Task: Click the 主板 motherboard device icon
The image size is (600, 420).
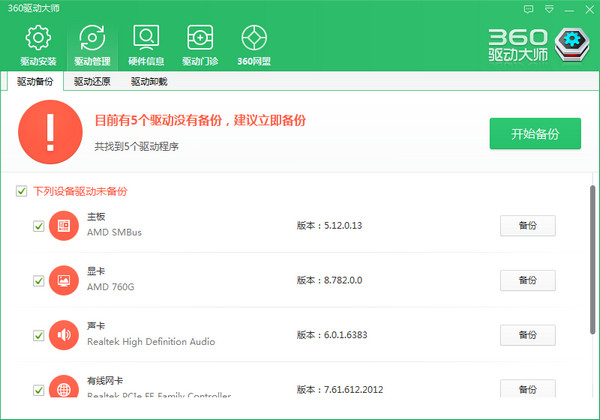Action: click(x=64, y=226)
